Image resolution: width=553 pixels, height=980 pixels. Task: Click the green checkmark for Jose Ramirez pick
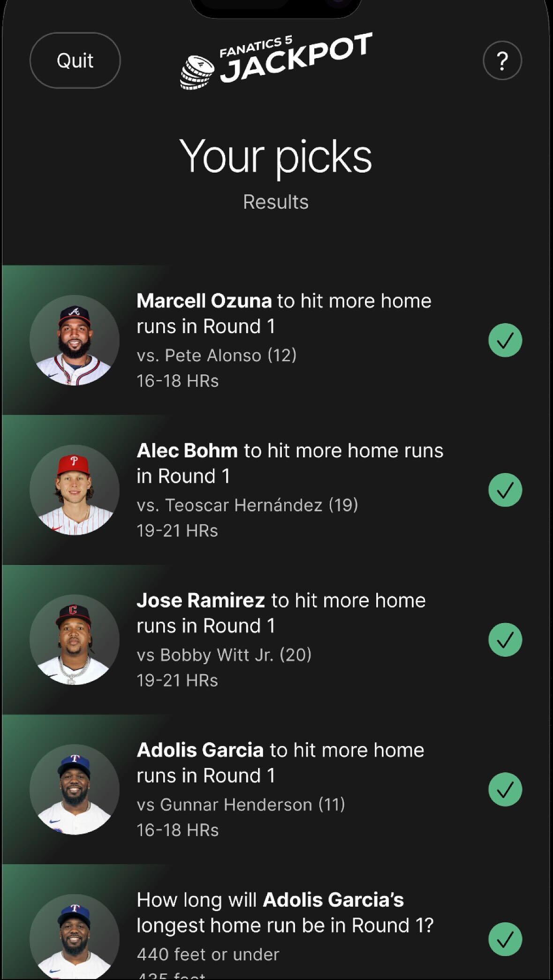[x=505, y=640]
